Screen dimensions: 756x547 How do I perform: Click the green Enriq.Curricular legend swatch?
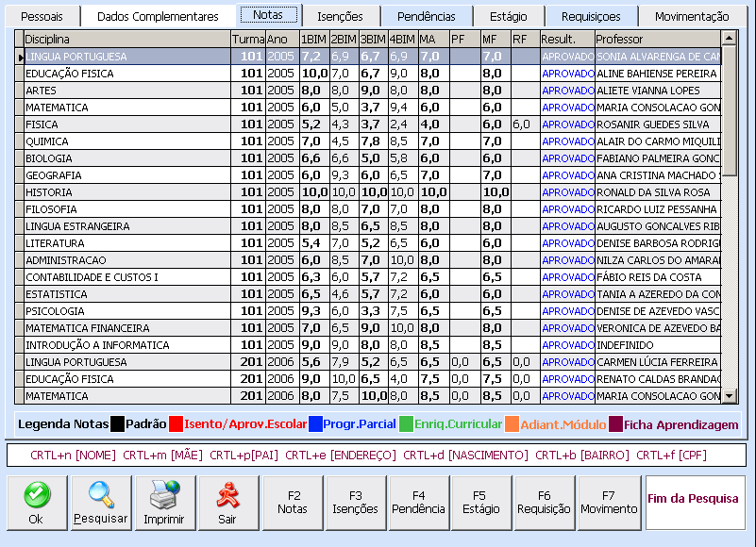pos(407,424)
